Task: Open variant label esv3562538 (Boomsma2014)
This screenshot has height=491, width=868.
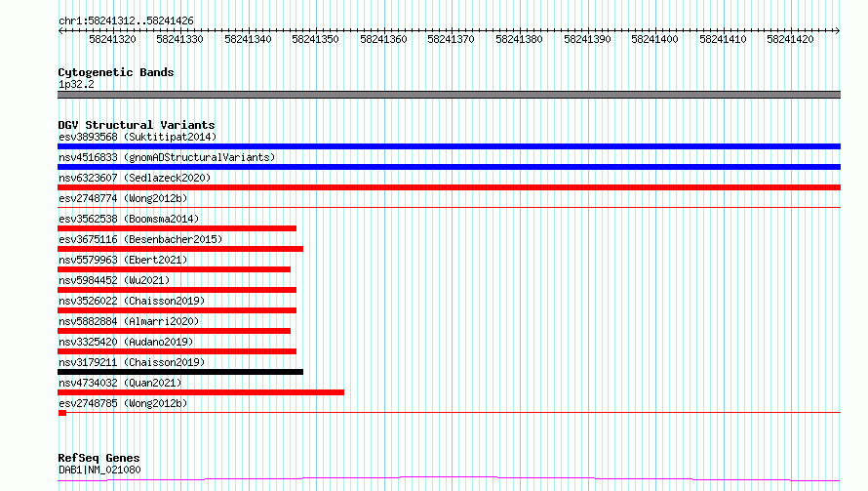Action: (x=129, y=219)
